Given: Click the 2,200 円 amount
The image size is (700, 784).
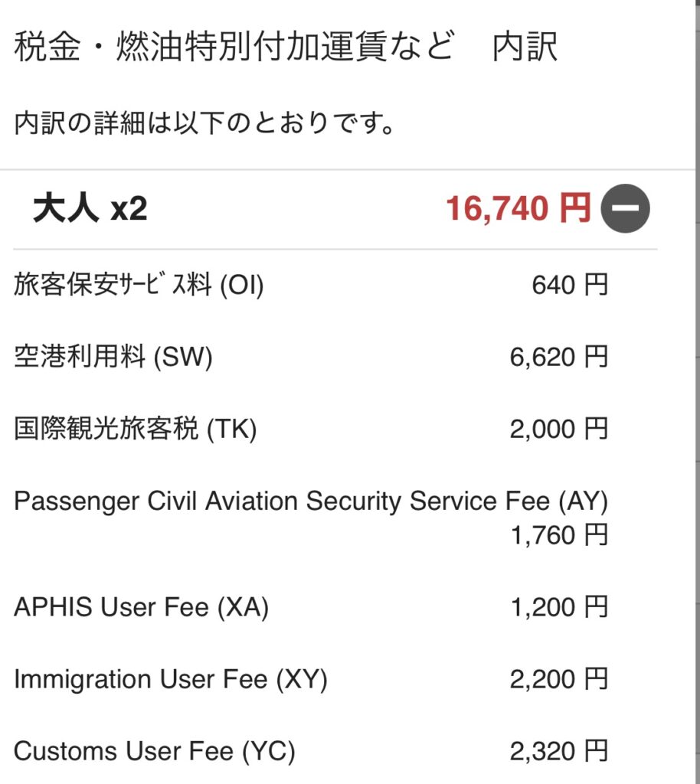Looking at the screenshot, I should pyautogui.click(x=559, y=679).
